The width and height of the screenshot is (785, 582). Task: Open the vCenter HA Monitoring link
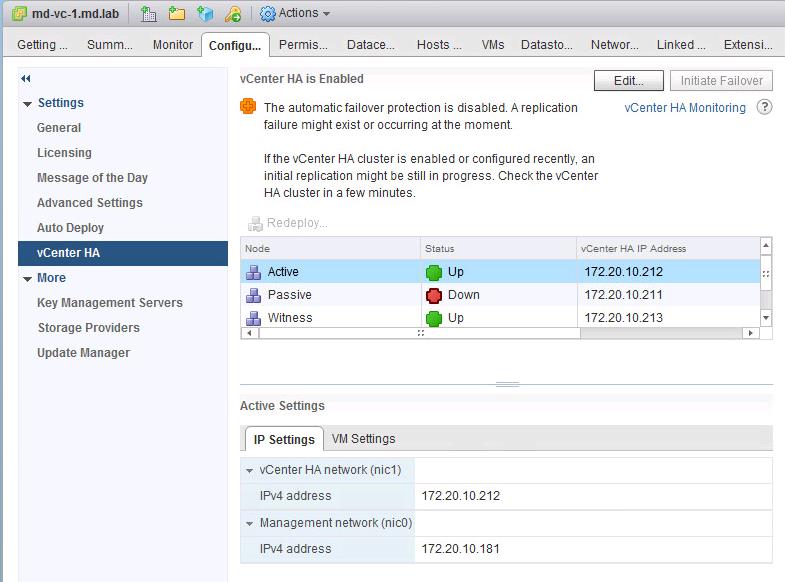click(x=685, y=108)
